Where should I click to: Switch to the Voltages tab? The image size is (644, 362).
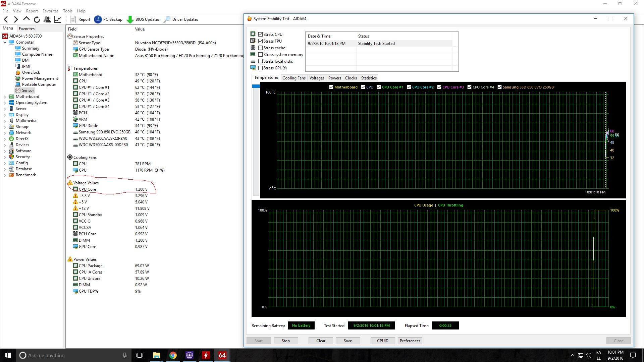[x=317, y=78]
